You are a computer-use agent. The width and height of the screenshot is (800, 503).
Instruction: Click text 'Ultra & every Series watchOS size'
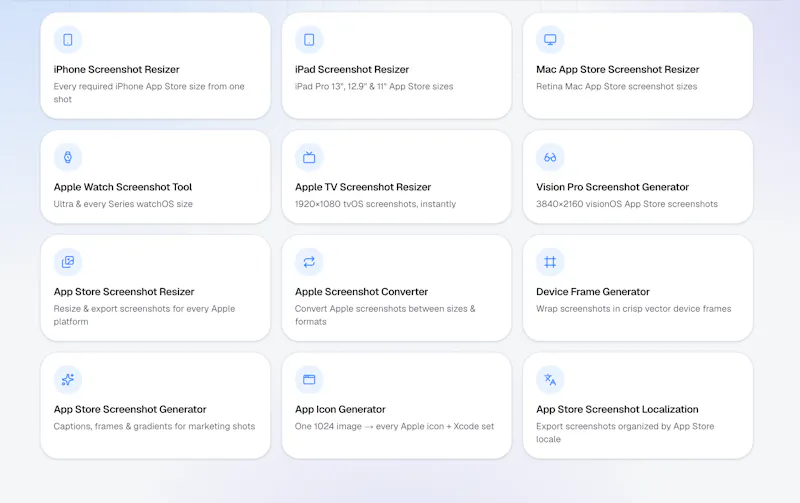tap(123, 204)
